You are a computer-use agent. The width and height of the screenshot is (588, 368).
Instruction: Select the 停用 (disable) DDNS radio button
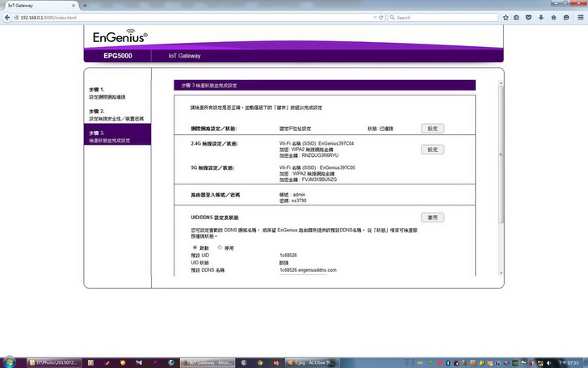point(220,247)
